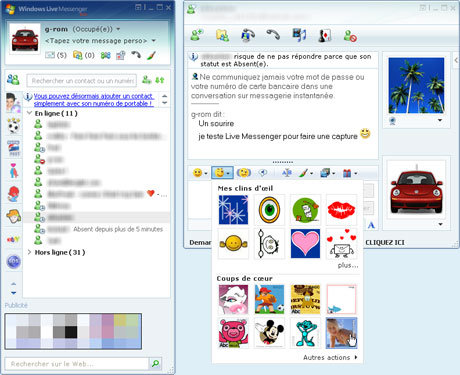Select the pink heart wink
Image resolution: width=460 pixels, height=375 pixels.
coord(305,243)
